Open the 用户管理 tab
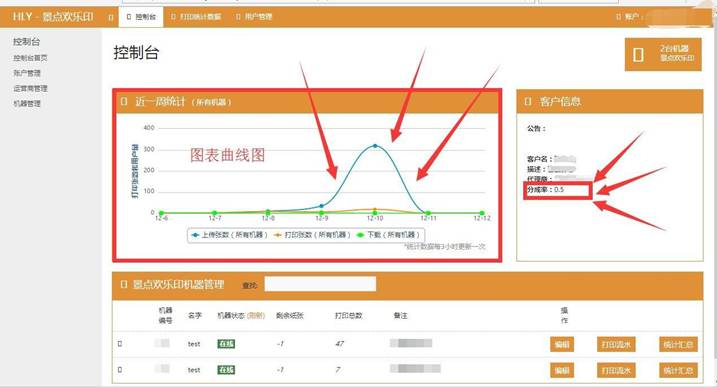Viewport: 717px width, 388px height. pyautogui.click(x=254, y=17)
